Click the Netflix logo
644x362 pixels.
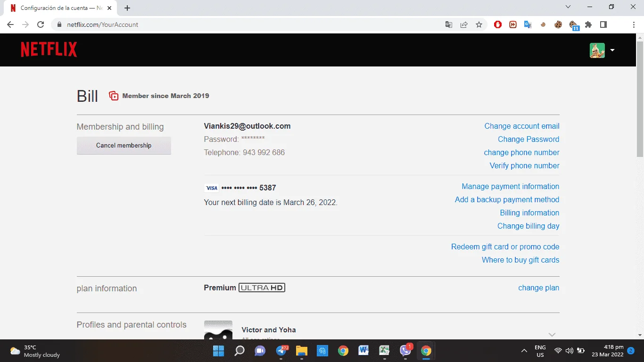pyautogui.click(x=49, y=49)
